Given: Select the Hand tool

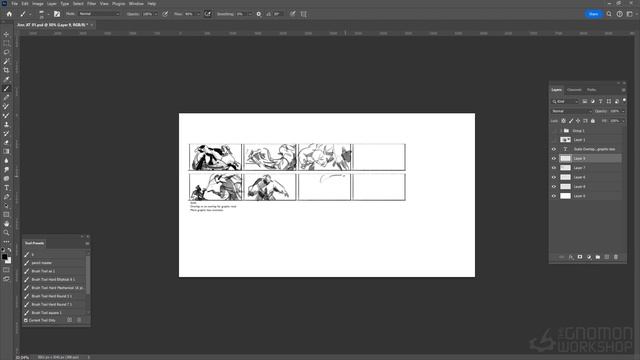Looking at the screenshot, I should [6, 224].
